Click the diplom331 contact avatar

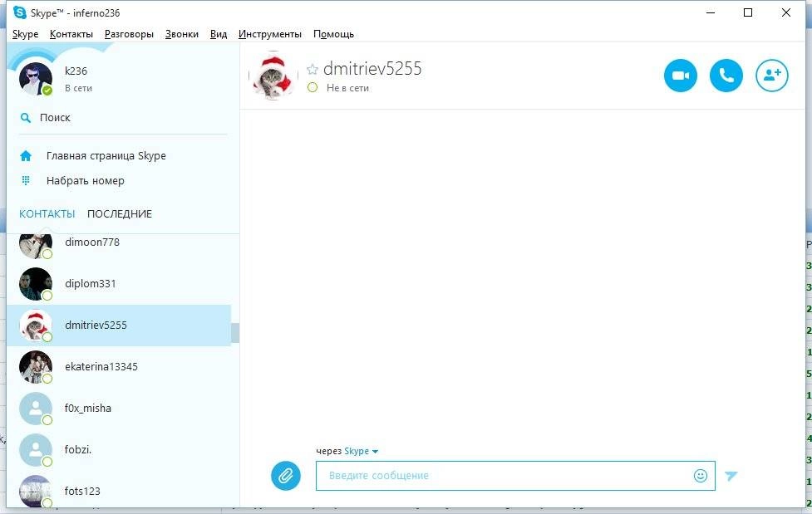35,284
